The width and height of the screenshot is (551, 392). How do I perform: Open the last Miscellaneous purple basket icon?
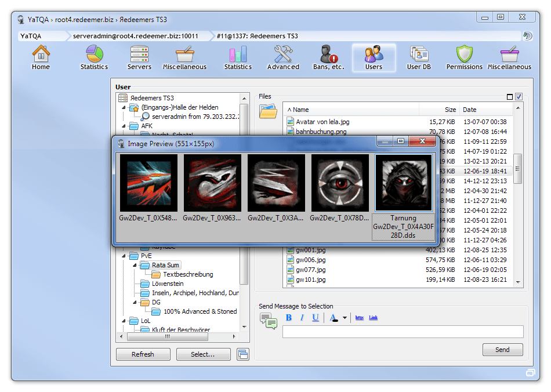point(510,58)
